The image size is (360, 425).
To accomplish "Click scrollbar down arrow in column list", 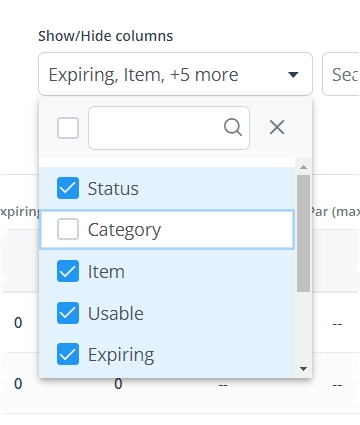I will pyautogui.click(x=303, y=369).
